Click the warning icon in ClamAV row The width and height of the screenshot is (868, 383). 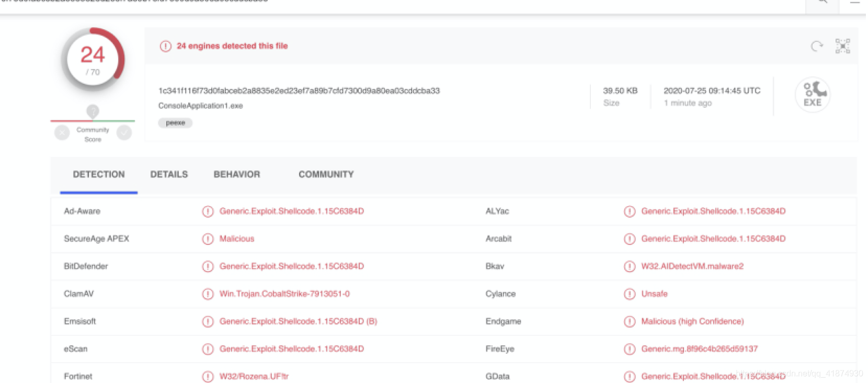pyautogui.click(x=208, y=294)
